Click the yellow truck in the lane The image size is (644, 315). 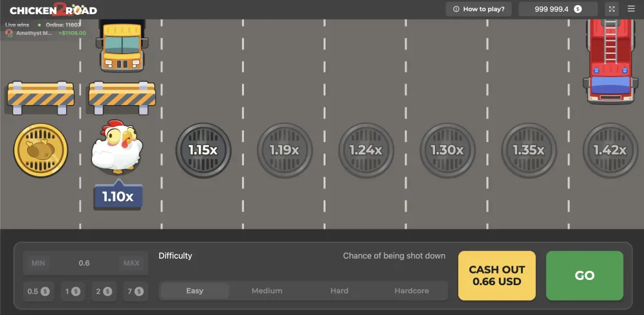(x=122, y=45)
